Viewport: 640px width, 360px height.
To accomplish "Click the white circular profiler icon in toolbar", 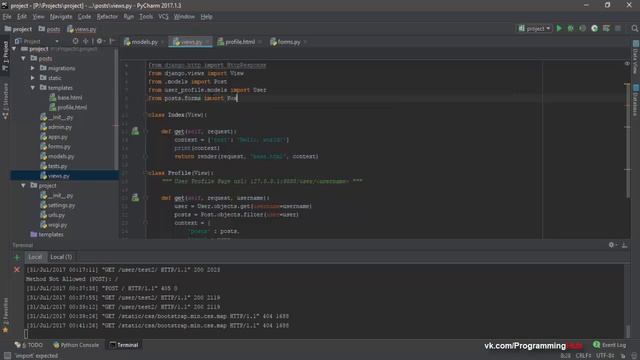I will pos(594,29).
